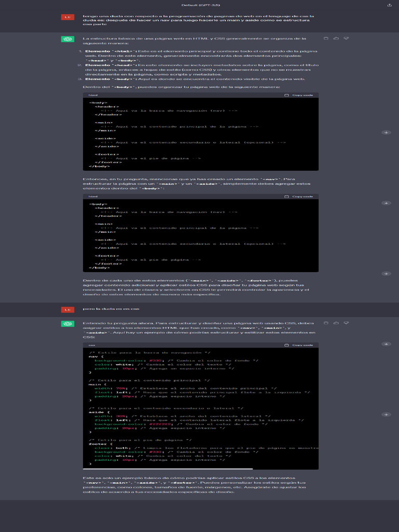Click the LE user avatar on first message

(68, 17)
